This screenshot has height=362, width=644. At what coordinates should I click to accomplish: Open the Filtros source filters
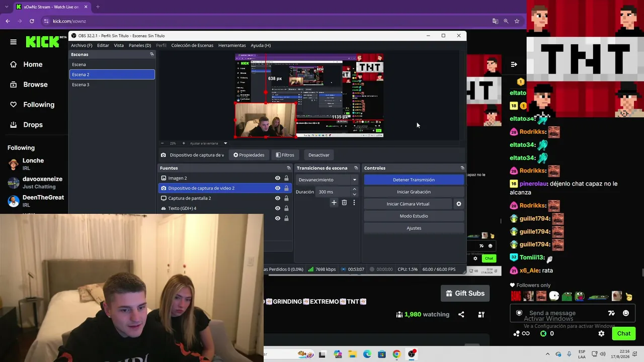(x=285, y=155)
